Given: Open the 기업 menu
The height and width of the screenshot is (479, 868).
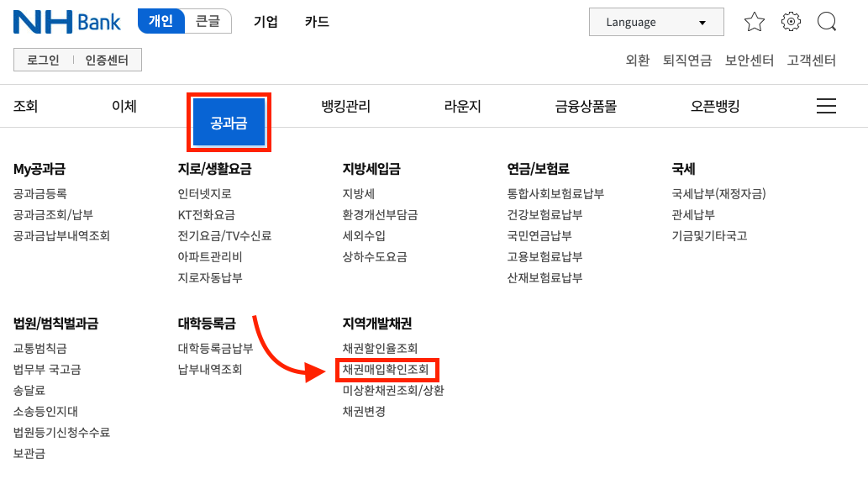Looking at the screenshot, I should pos(266,22).
